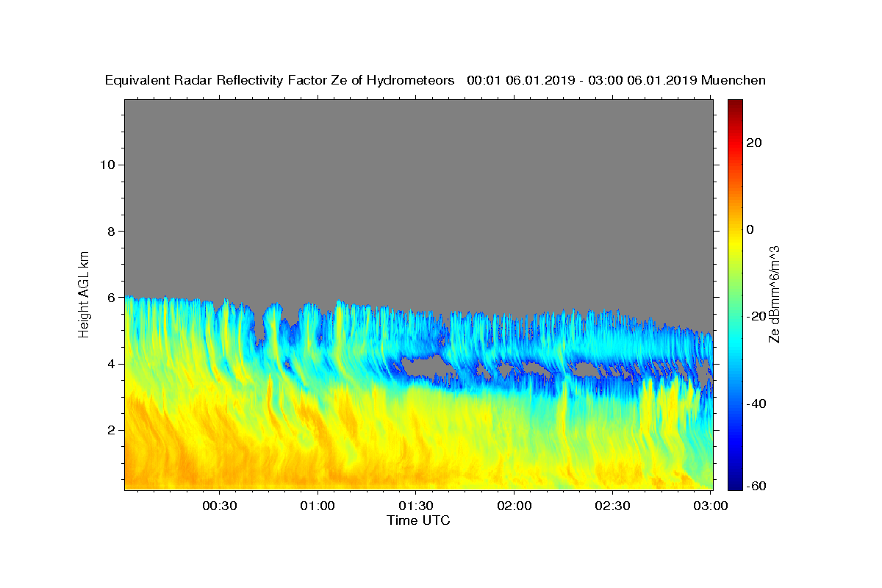Click the 'Ze dBmm^6/m^3' colorbar title
882x588 pixels.
click(x=774, y=294)
